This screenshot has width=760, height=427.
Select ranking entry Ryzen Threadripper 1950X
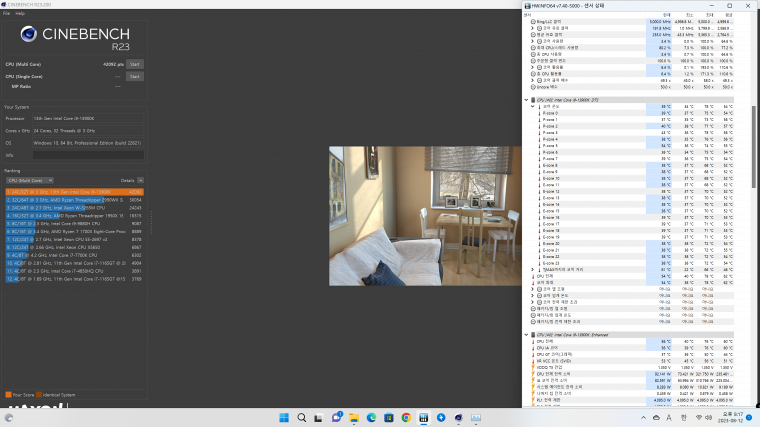75,216
